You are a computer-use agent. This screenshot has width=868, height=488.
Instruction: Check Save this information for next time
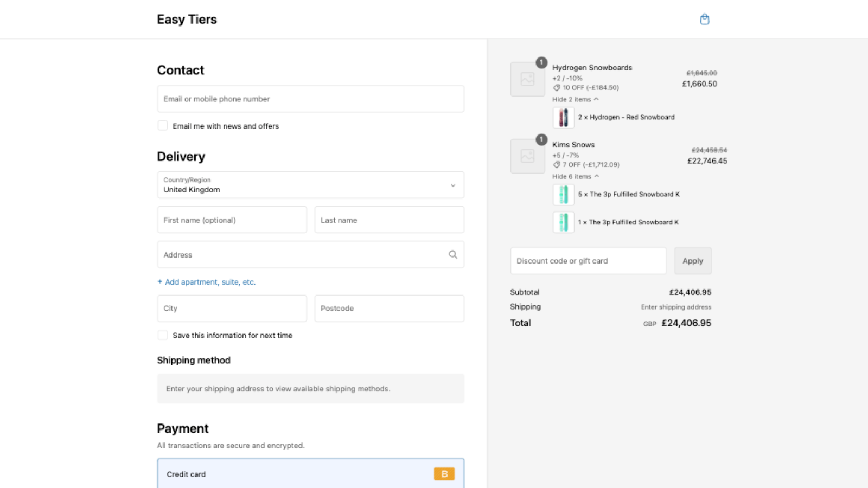[x=162, y=335]
